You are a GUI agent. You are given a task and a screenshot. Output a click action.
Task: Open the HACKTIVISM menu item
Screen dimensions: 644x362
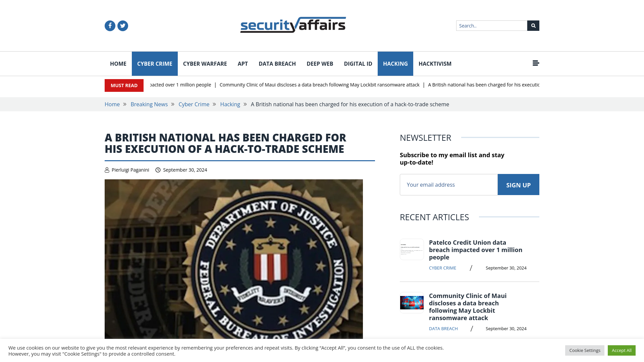point(435,63)
